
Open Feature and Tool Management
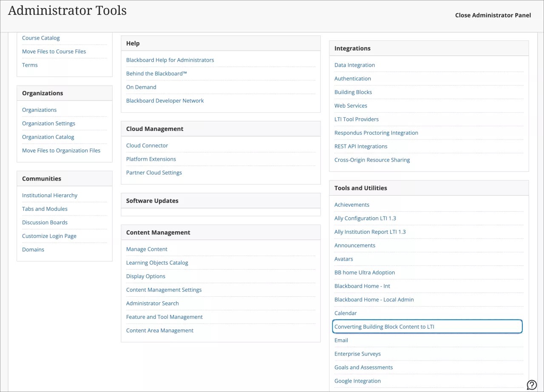tap(164, 317)
